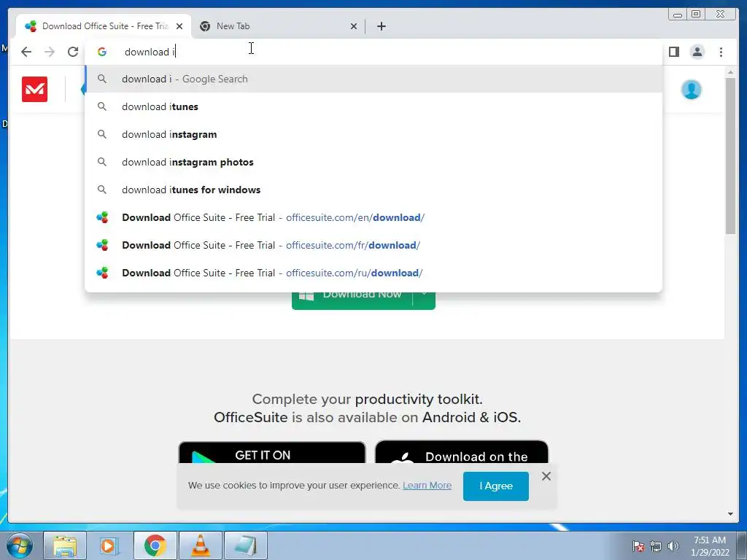
Task: Choose the 'download instagram' suggestion
Action: click(373, 134)
